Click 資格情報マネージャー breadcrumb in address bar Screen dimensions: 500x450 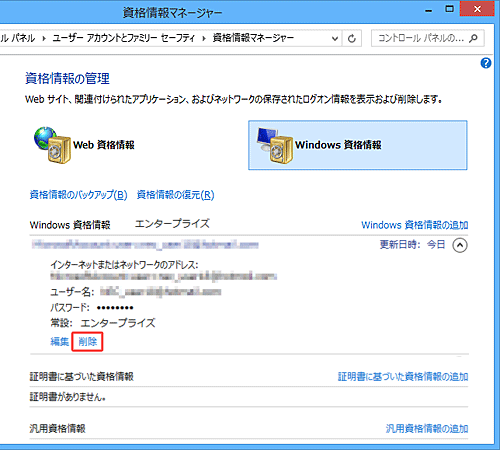pyautogui.click(x=253, y=38)
